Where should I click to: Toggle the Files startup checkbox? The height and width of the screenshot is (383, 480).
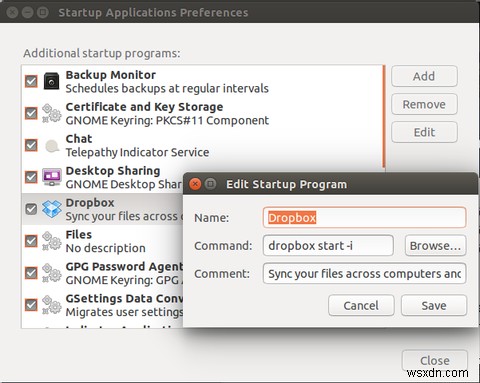pos(31,241)
